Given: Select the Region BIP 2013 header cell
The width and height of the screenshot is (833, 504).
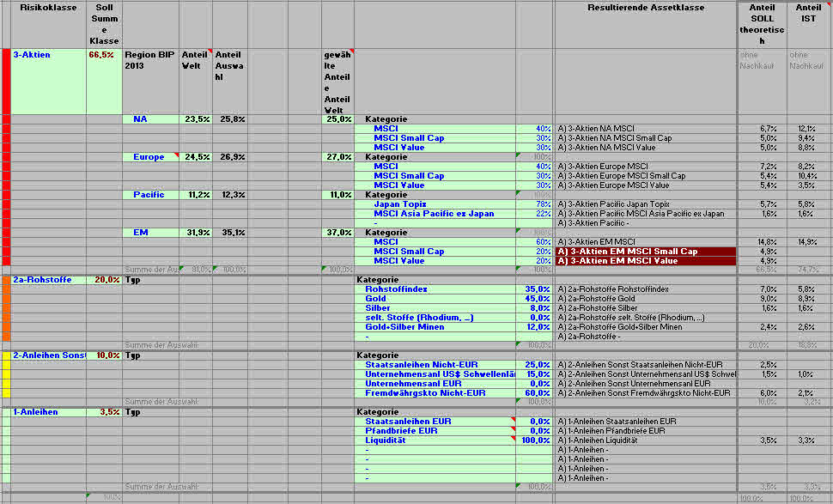Looking at the screenshot, I should [151, 82].
